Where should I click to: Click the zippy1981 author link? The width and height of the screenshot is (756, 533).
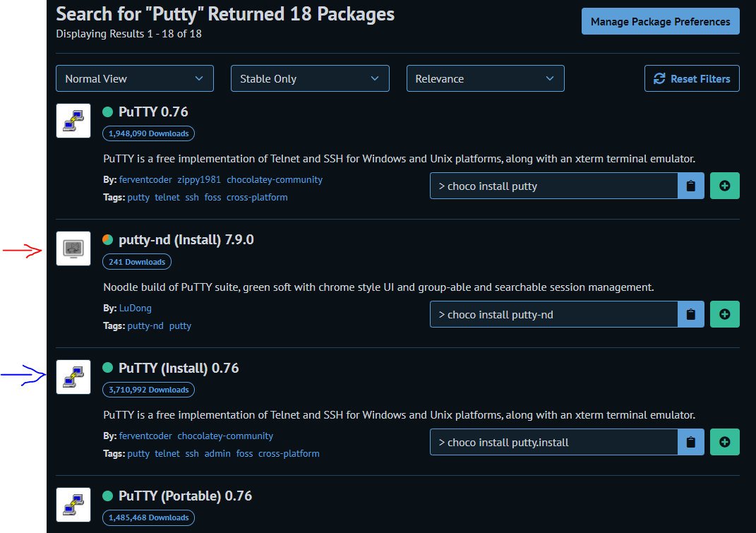199,180
